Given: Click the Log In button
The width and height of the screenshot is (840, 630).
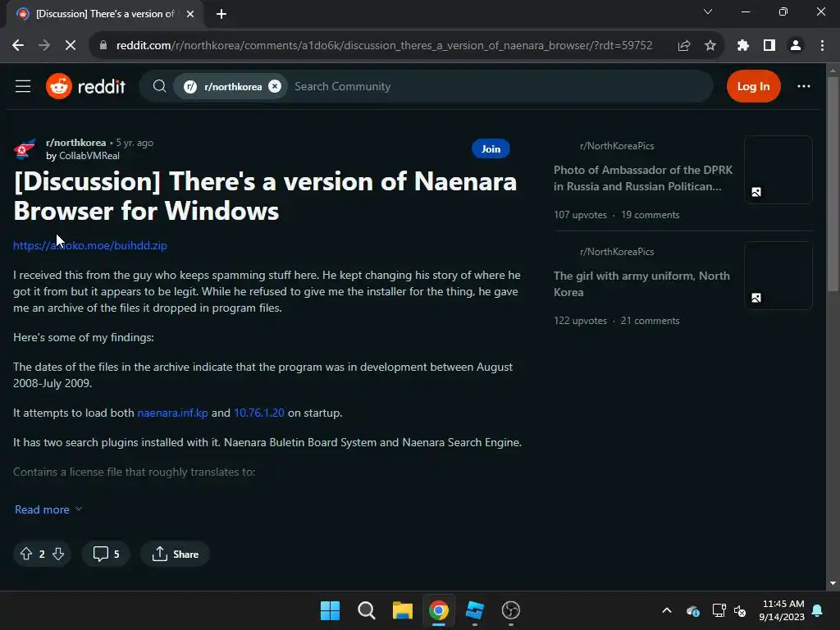Looking at the screenshot, I should (x=753, y=86).
